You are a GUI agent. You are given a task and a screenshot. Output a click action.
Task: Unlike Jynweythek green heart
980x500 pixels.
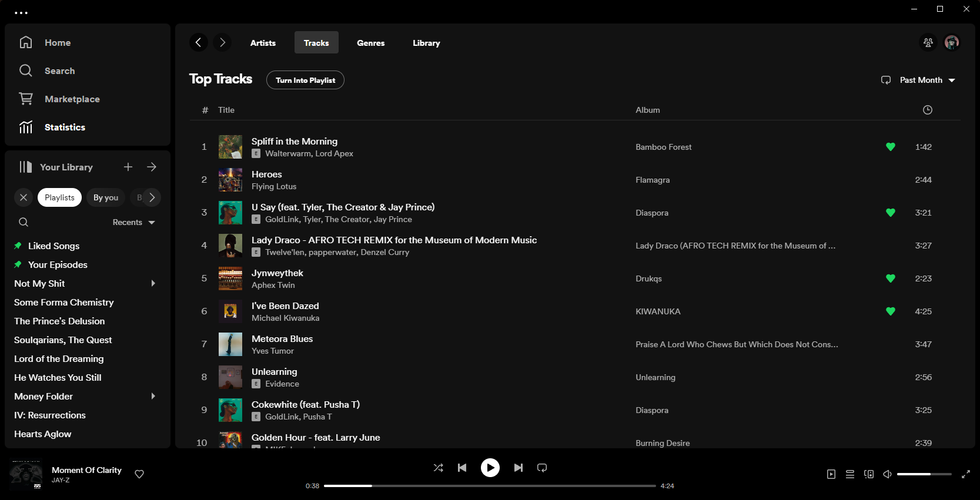[x=891, y=278]
